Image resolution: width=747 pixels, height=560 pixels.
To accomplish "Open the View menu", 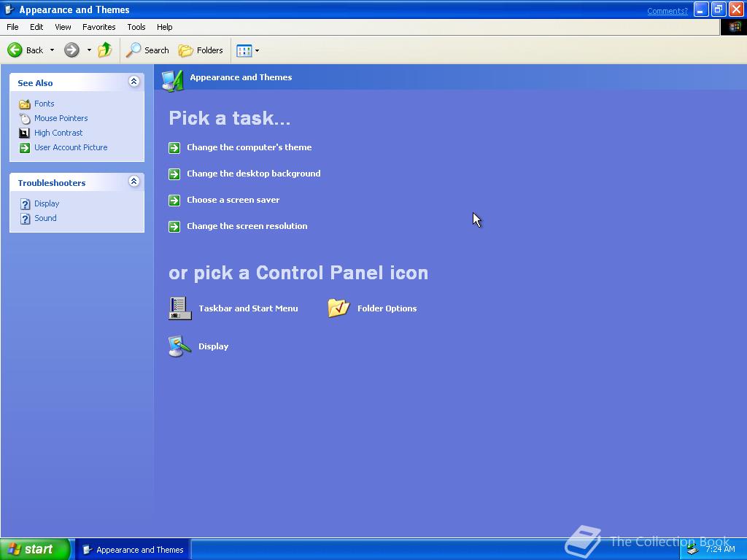I will point(63,27).
